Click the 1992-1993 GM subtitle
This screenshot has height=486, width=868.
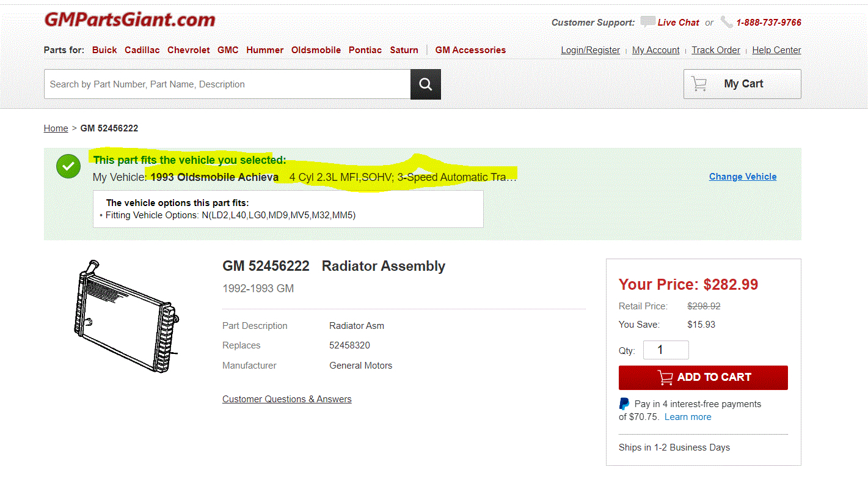(258, 289)
